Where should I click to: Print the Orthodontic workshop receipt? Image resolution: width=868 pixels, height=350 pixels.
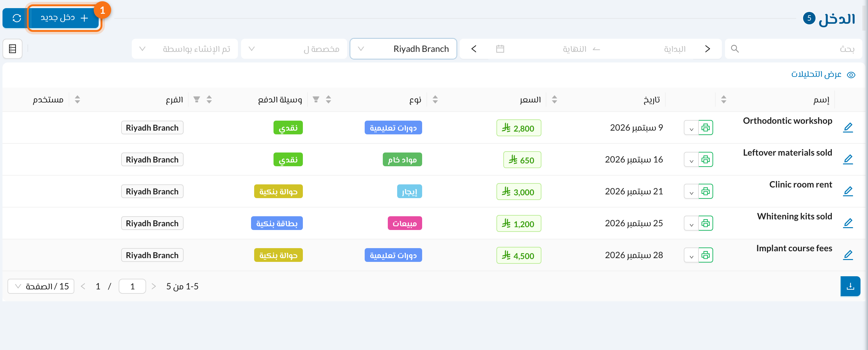click(706, 127)
